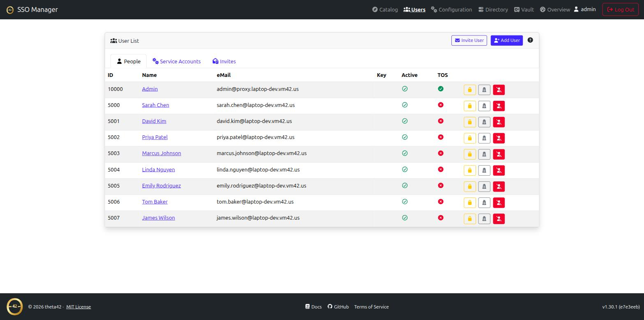The image size is (644, 320).
Task: Click the gray impersonate button for James Wilson
Action: [484, 218]
